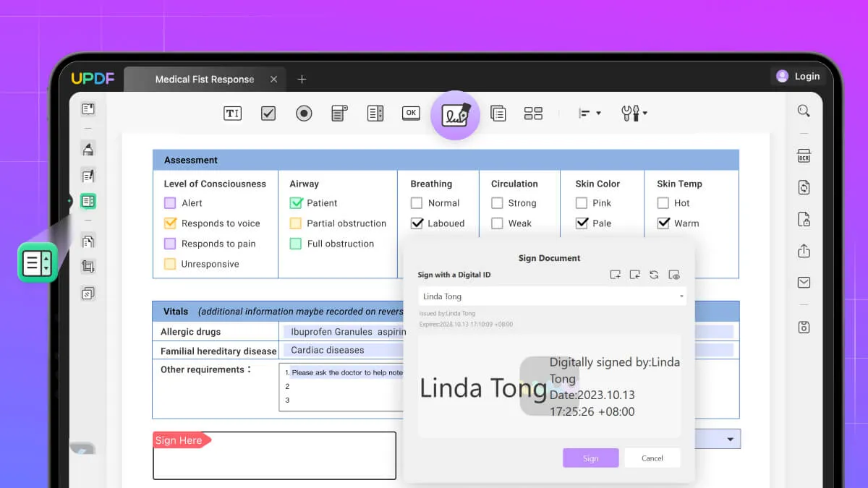The height and width of the screenshot is (488, 868).
Task: Select the digital signature field tool
Action: click(x=456, y=115)
